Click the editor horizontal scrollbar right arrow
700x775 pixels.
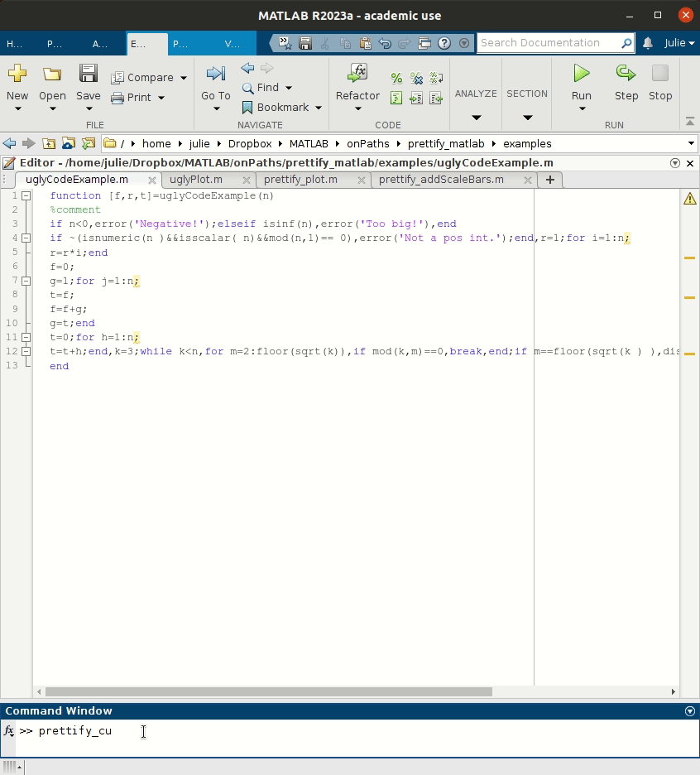[x=673, y=692]
